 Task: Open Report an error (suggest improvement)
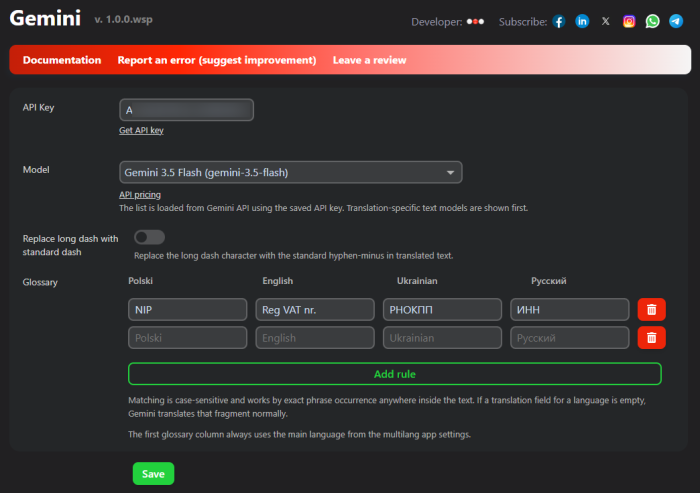tap(217, 60)
